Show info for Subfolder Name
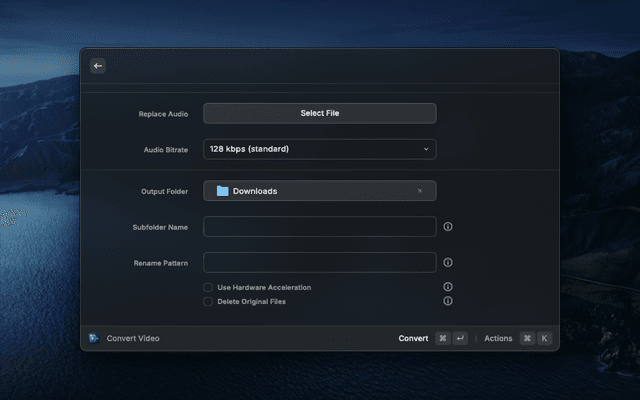The image size is (640, 400). 448,227
